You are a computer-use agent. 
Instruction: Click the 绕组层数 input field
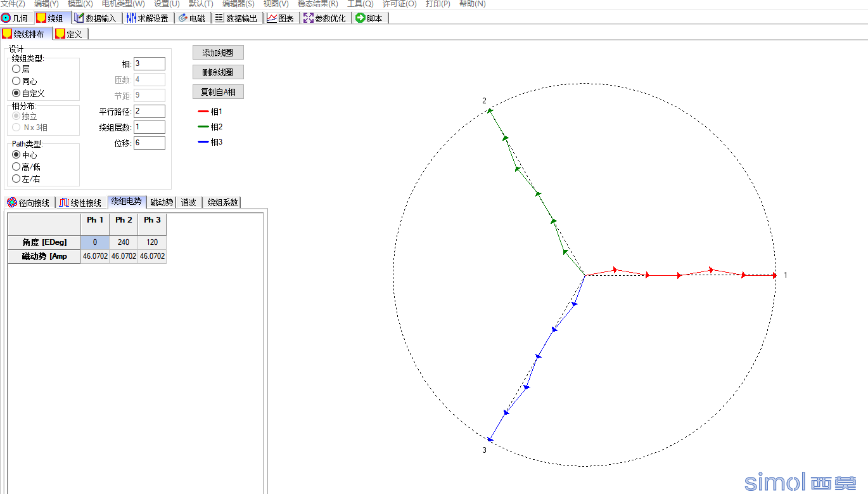(x=150, y=127)
